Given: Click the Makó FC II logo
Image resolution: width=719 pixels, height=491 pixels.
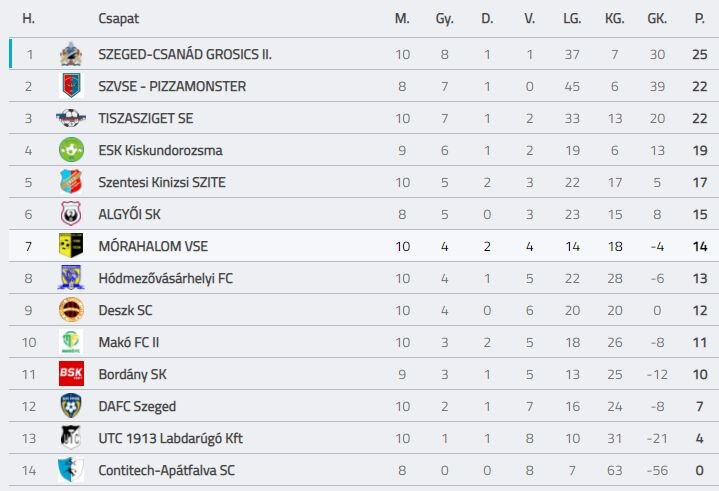Looking at the screenshot, I should pos(70,342).
